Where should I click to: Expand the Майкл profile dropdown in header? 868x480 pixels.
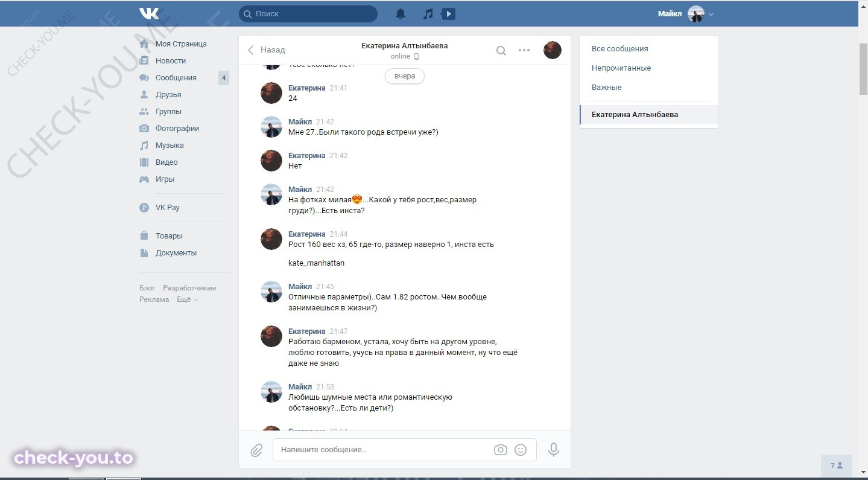711,14
